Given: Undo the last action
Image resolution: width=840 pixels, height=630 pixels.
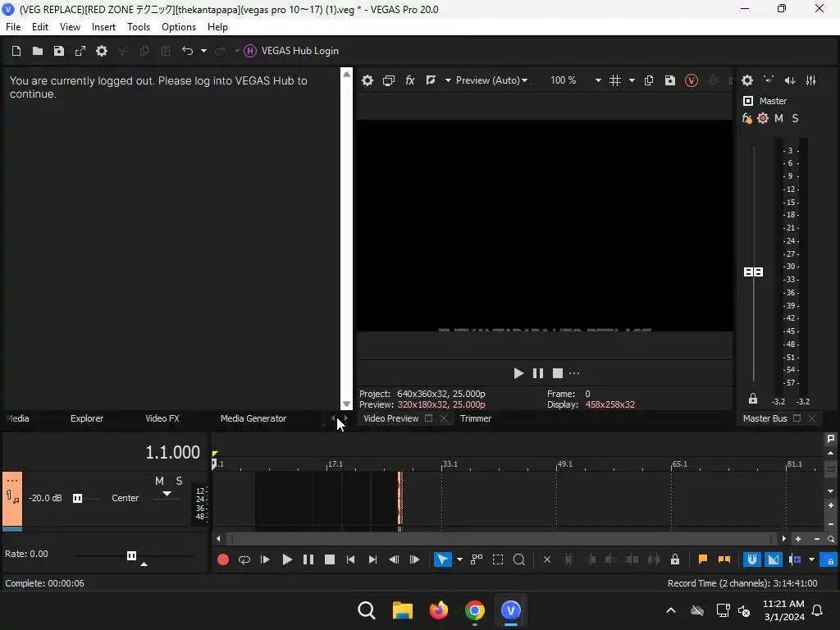Looking at the screenshot, I should [187, 51].
